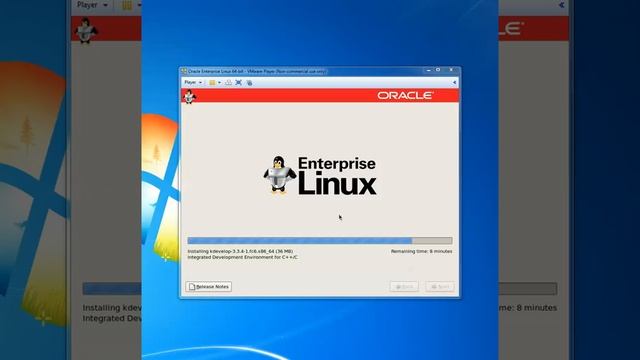Image resolution: width=640 pixels, height=360 pixels.
Task: Click the greyed-out Back button
Action: (404, 287)
